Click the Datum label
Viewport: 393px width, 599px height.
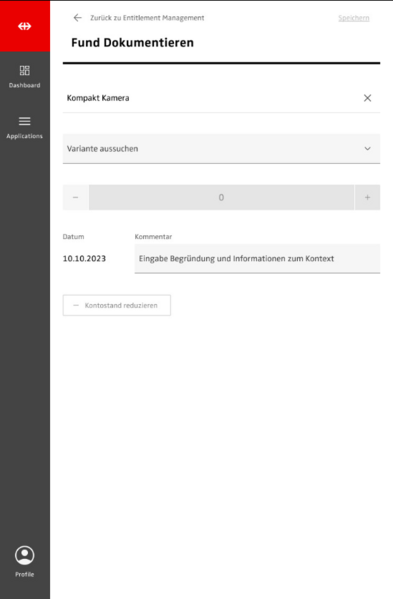coord(73,236)
